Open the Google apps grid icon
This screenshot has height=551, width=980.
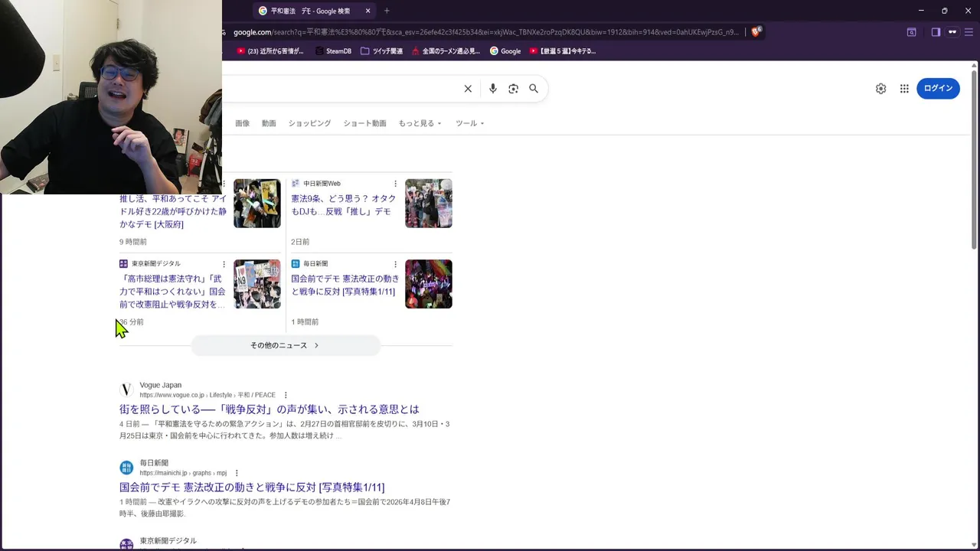coord(904,89)
